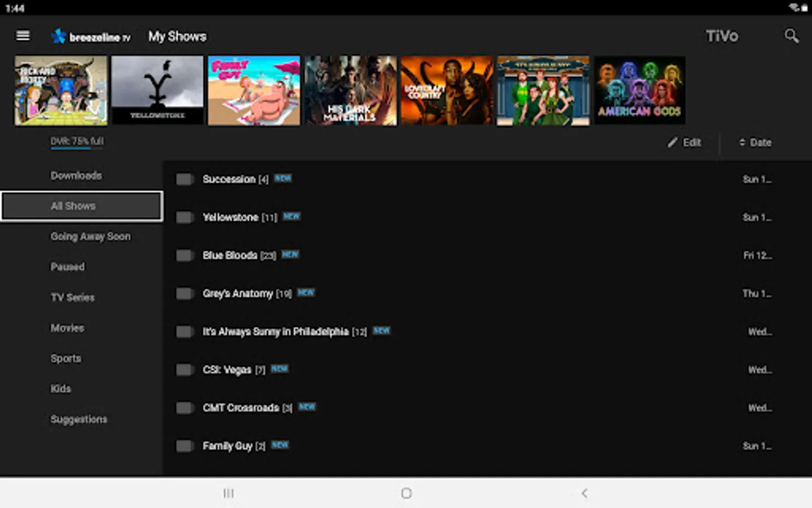The height and width of the screenshot is (508, 812).
Task: Open Grey's Anatomy [19] recordings
Action: 248,294
